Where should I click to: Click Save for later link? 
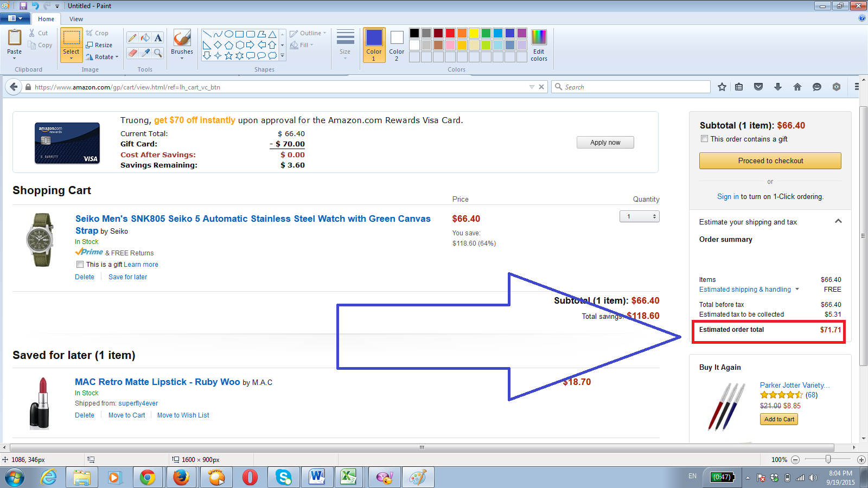[127, 277]
